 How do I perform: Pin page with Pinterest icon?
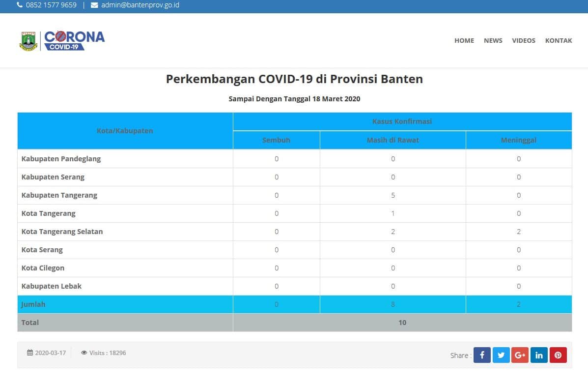pyautogui.click(x=558, y=355)
